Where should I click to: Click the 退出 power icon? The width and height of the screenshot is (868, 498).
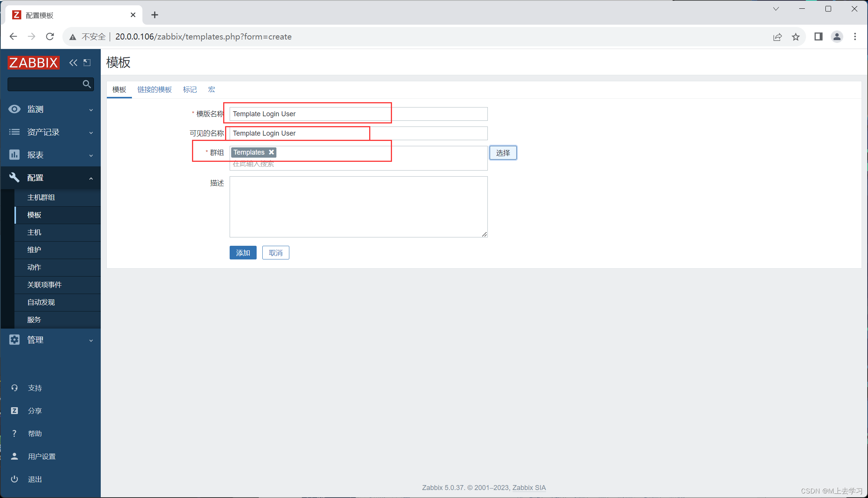point(14,479)
